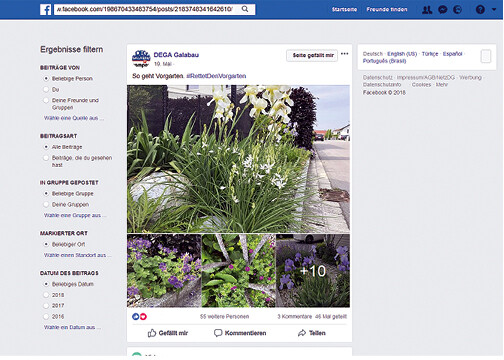Click the Facebook logo icon

pos(46,9)
